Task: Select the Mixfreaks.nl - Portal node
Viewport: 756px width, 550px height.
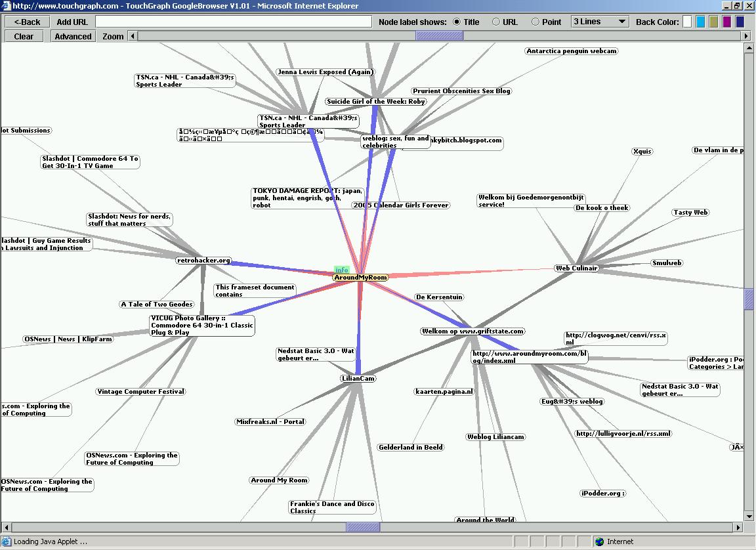Action: coord(270,421)
